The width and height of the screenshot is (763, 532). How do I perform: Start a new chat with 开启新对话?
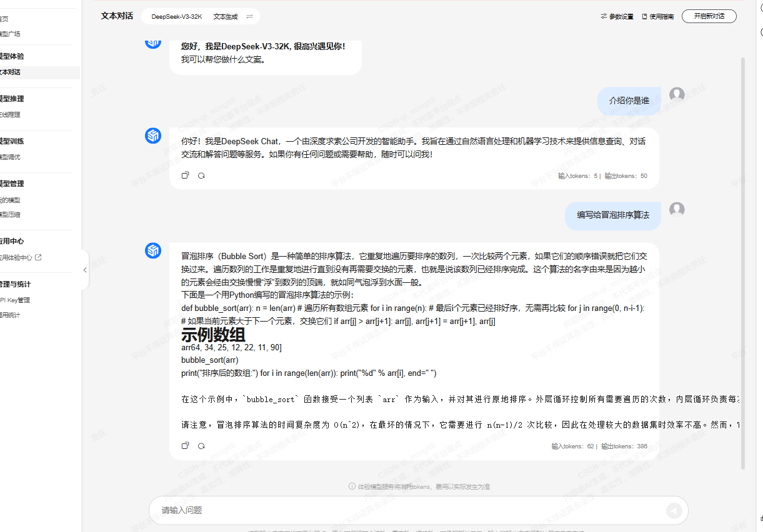709,16
